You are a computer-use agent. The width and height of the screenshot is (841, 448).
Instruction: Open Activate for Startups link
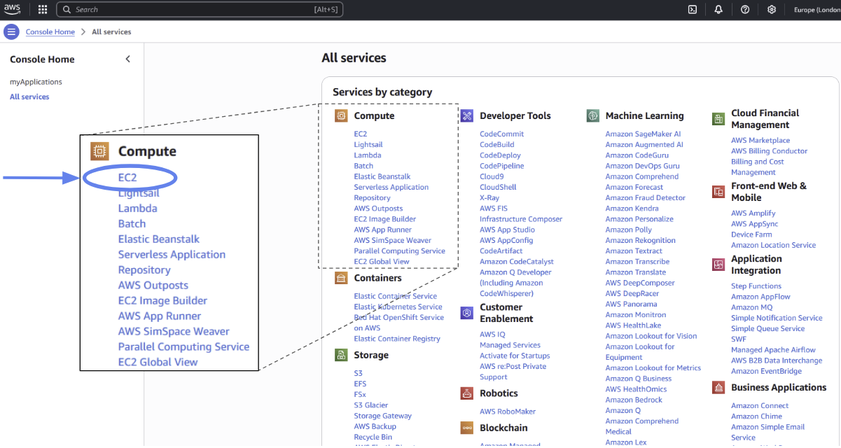[514, 356]
